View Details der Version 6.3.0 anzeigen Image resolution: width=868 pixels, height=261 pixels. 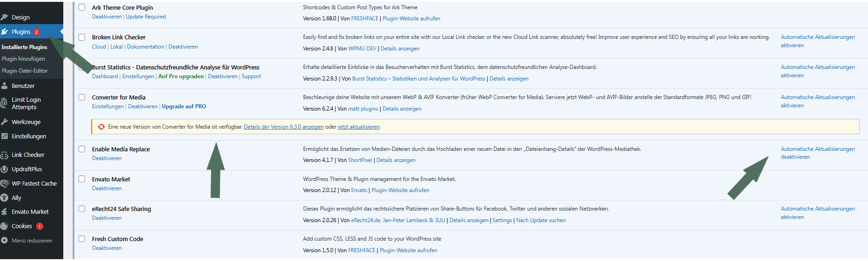[284, 127]
